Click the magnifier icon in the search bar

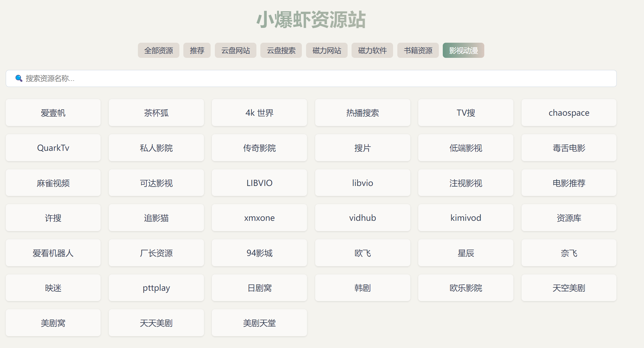pyautogui.click(x=19, y=78)
